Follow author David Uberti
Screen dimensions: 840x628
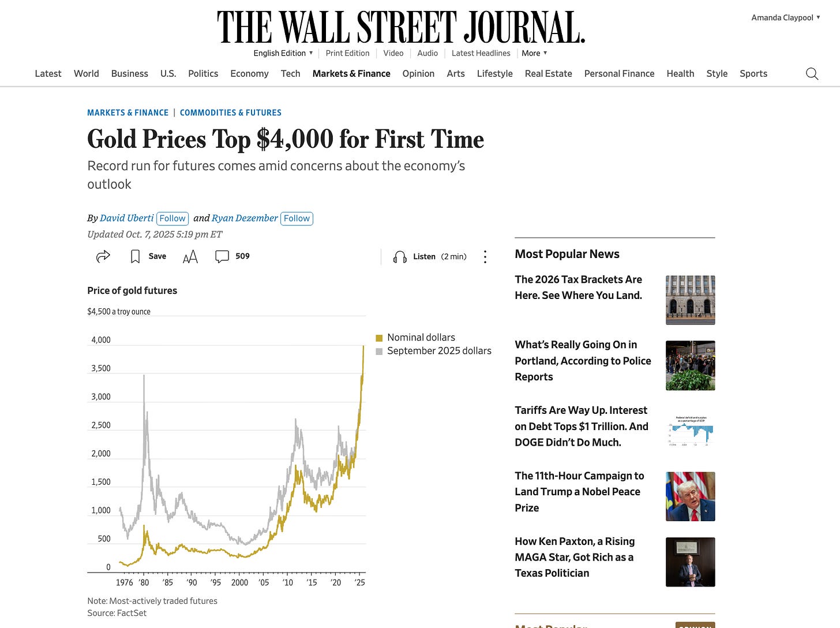172,218
